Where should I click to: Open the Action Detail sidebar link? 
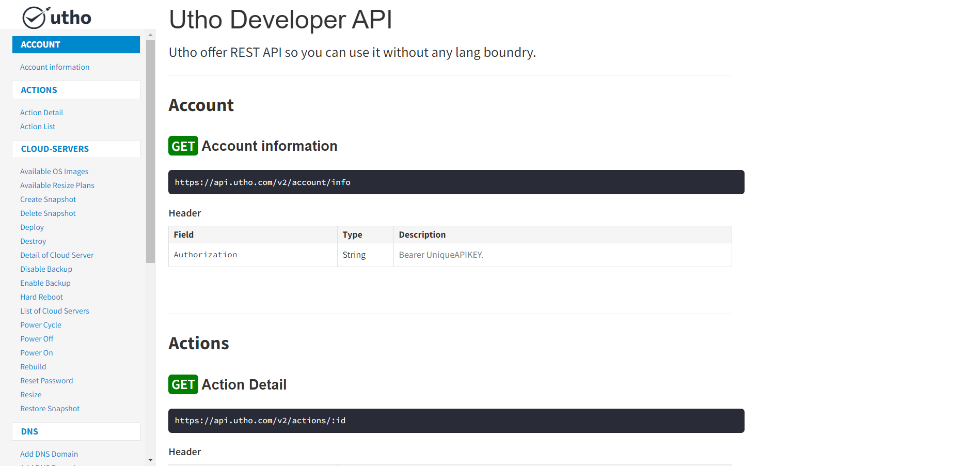41,113
